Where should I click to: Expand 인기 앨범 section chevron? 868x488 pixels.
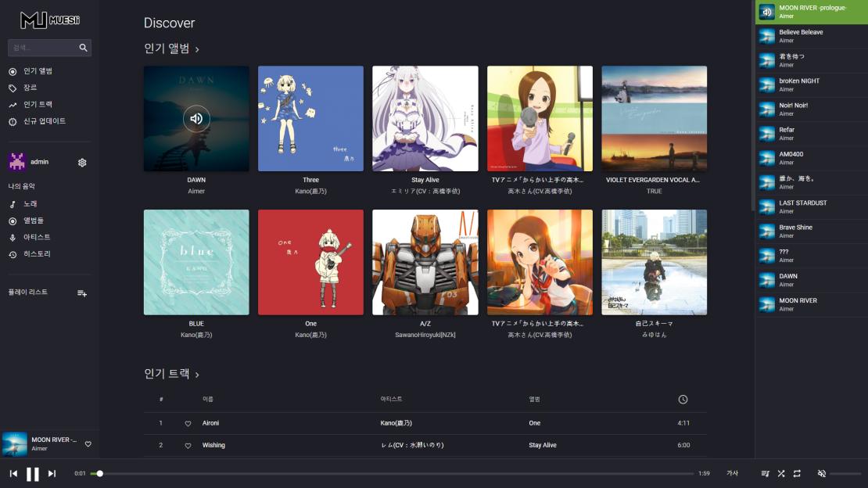click(197, 50)
